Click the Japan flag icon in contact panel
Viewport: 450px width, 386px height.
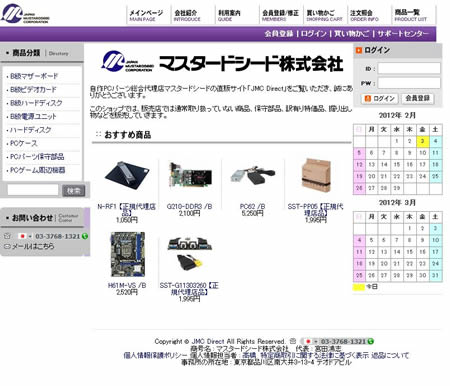[23, 236]
